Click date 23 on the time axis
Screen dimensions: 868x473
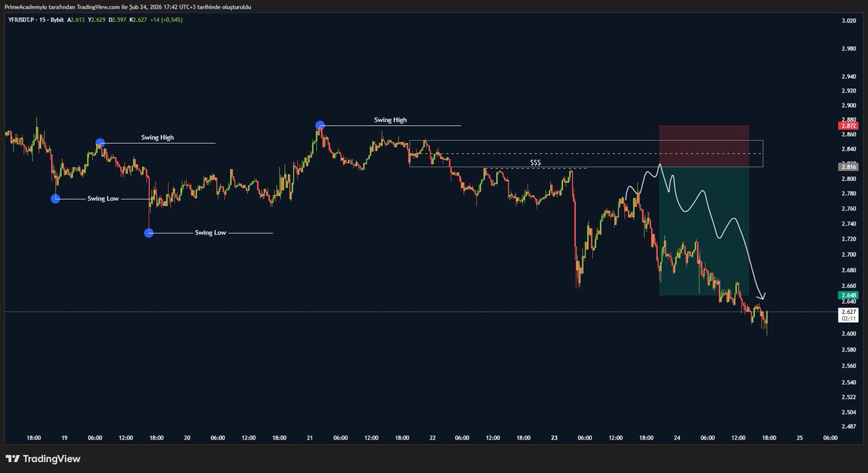(x=555, y=438)
